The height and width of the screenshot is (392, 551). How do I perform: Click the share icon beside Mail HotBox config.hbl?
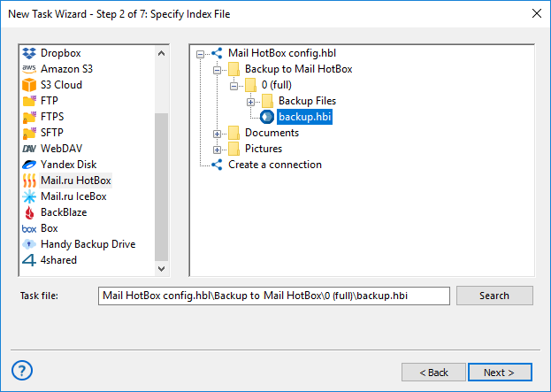(x=217, y=53)
